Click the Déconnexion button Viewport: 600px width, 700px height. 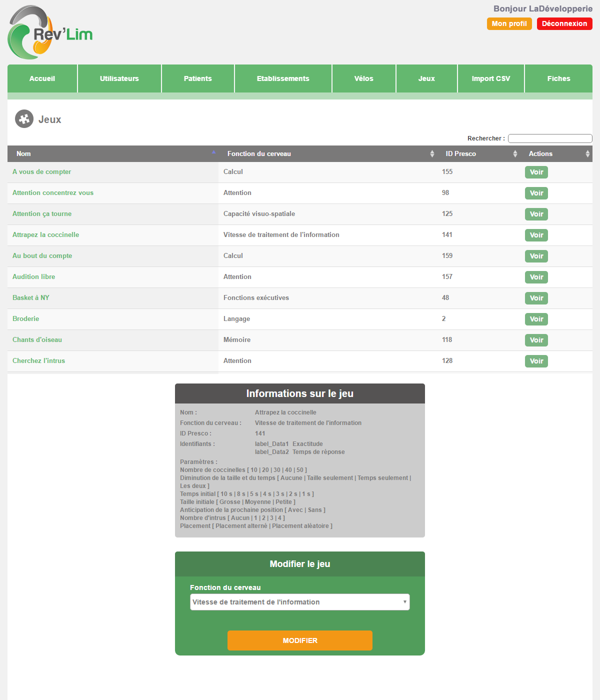pyautogui.click(x=564, y=23)
